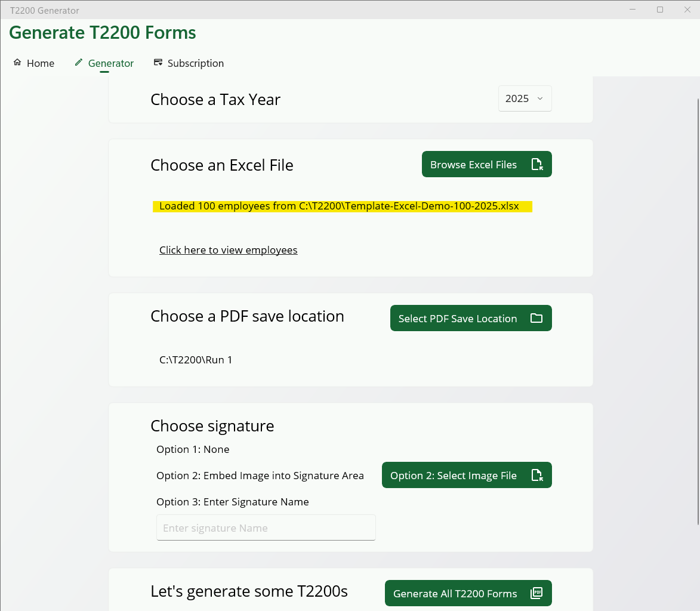Click the PDF stack icon on Generate All button
This screenshot has width=700, height=611.
(x=536, y=593)
